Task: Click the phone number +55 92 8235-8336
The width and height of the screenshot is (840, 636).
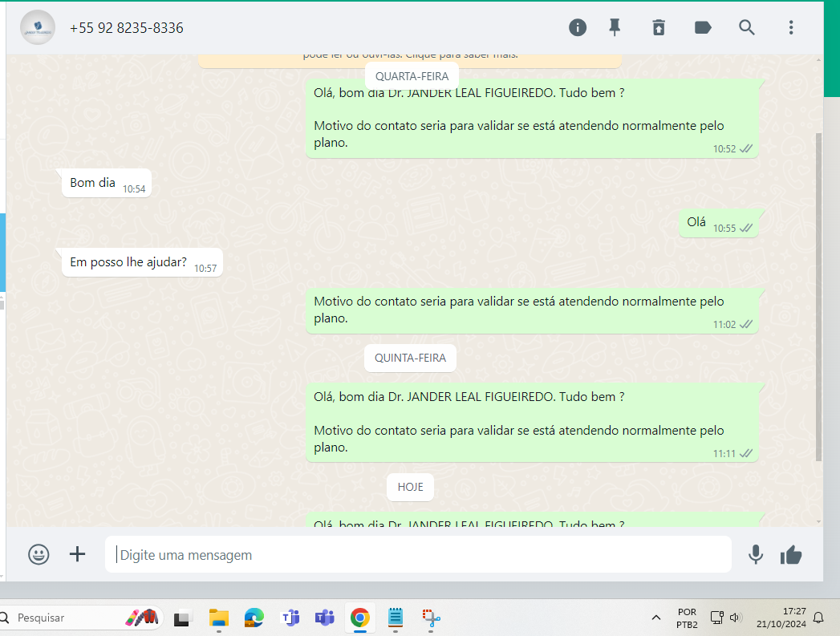Action: 127,28
